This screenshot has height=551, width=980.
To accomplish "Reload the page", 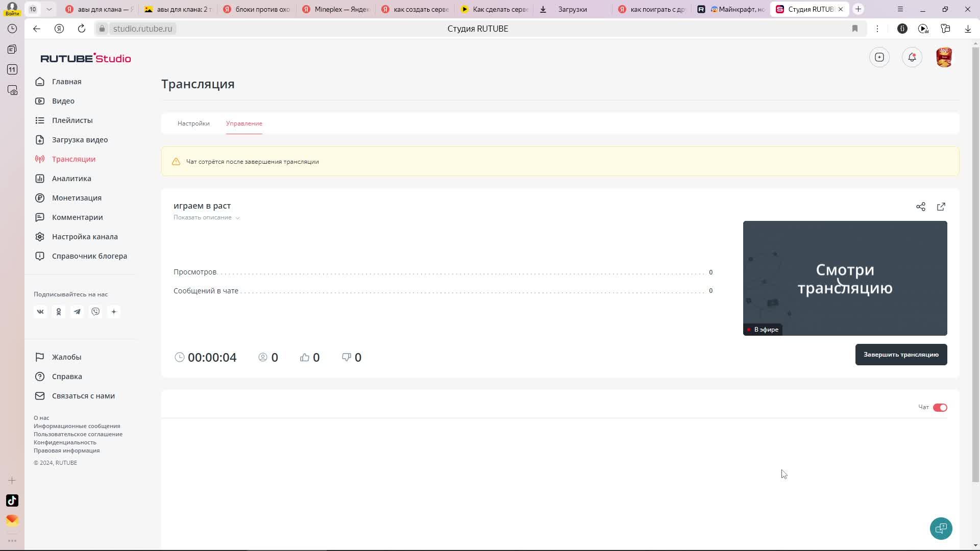I will coord(82,29).
